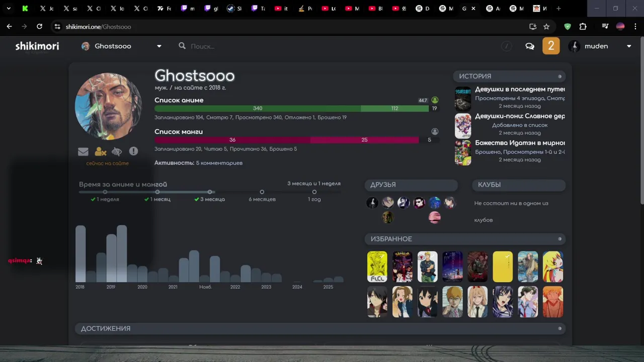This screenshot has height=362, width=644.
Task: Click the 36 segment of manga bar
Action: point(232,140)
